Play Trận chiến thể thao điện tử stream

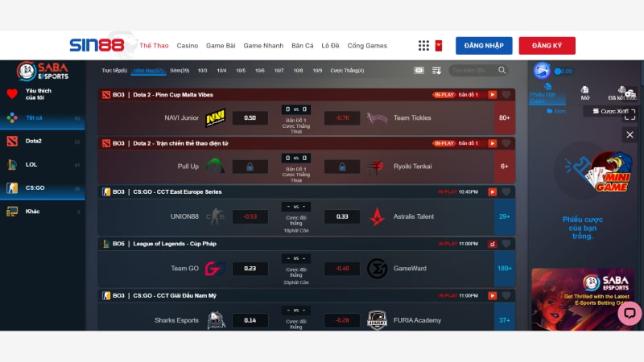click(x=492, y=143)
